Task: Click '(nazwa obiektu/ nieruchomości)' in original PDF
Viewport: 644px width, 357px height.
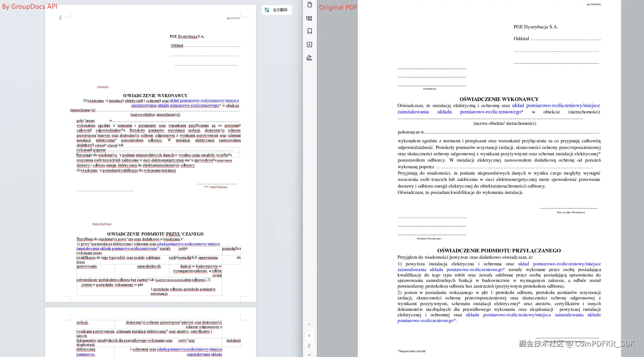Action: coord(505,123)
